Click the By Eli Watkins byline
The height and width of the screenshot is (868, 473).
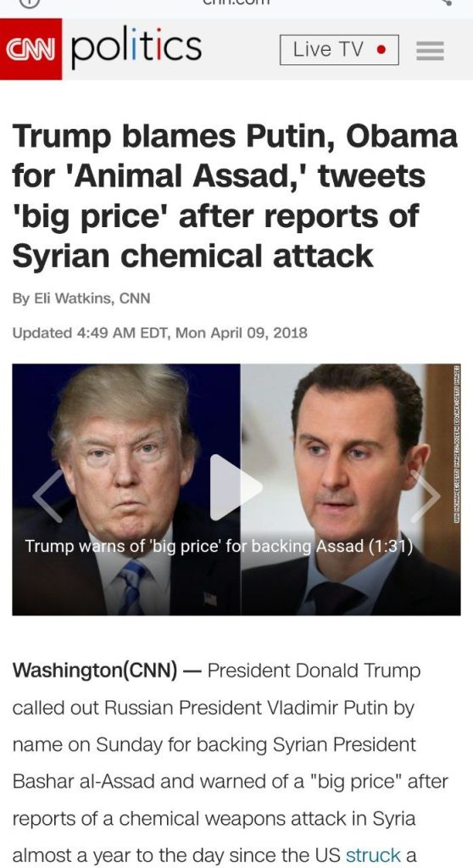pos(81,298)
